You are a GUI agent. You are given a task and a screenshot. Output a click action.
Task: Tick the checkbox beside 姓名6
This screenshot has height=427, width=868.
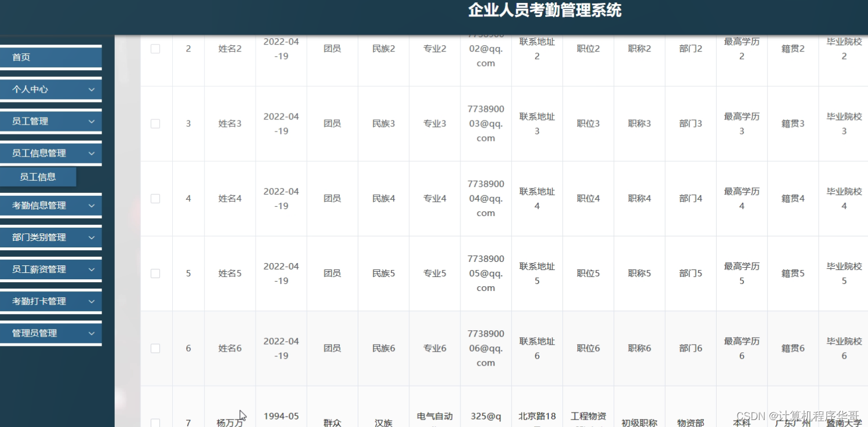pyautogui.click(x=155, y=348)
